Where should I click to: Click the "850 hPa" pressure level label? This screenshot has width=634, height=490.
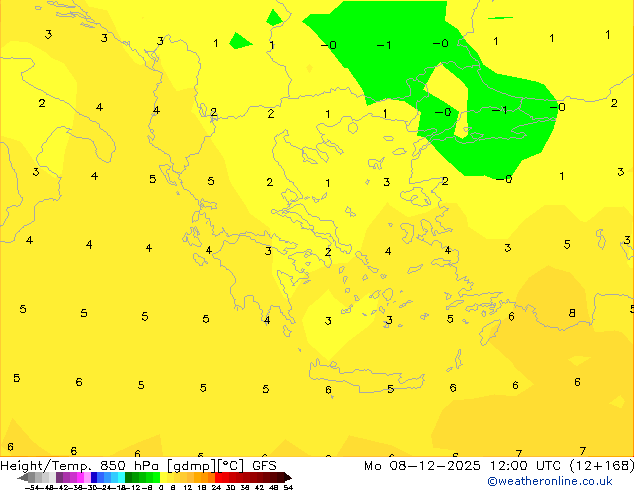pyautogui.click(x=129, y=466)
